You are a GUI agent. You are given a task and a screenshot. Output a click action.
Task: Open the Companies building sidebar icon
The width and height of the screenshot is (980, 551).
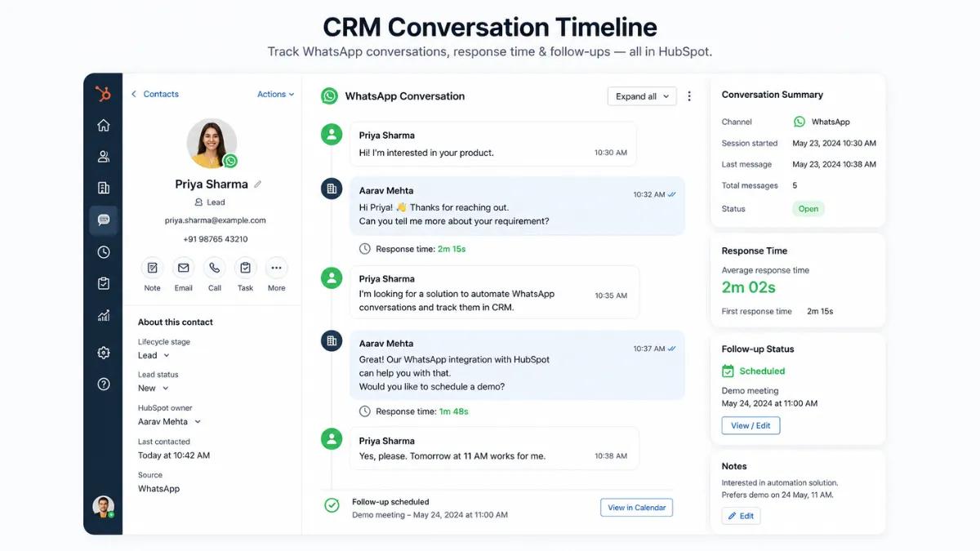103,188
